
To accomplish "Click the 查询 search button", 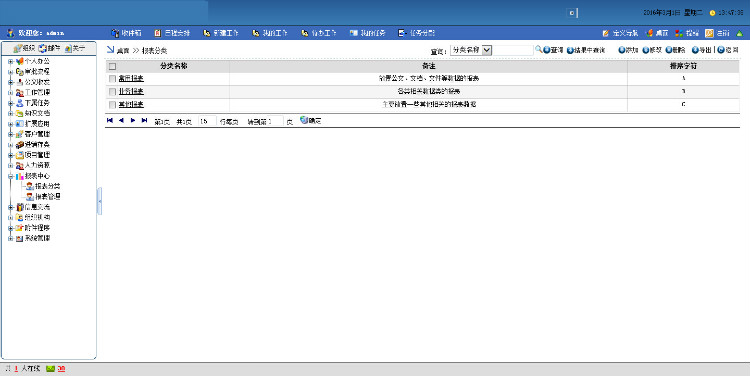I will click(x=553, y=50).
